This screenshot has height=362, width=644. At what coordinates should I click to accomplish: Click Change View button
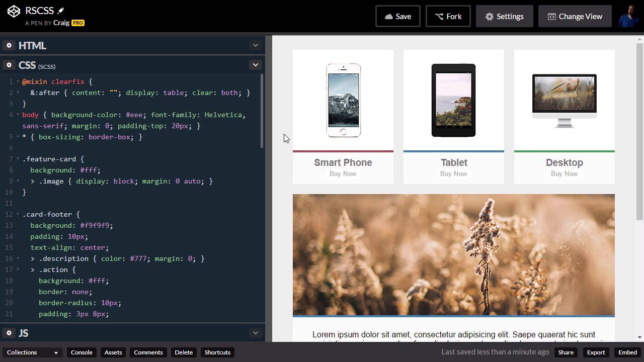(575, 17)
